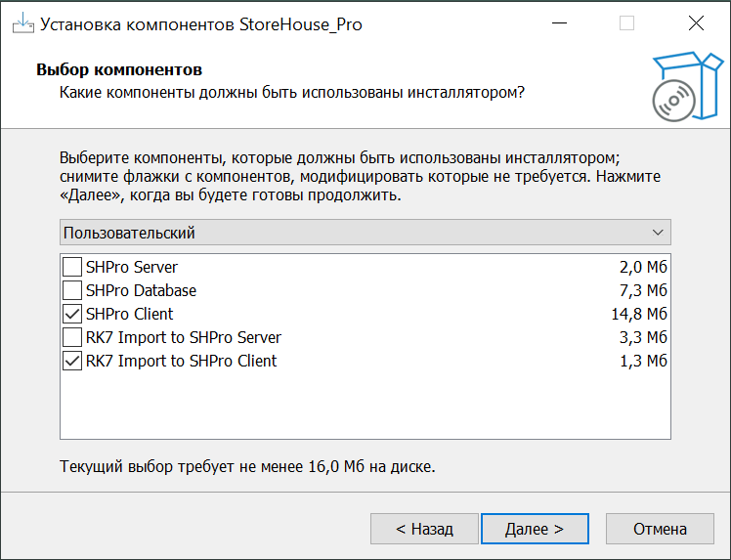Cancel installation with the Отмена button

pos(660,529)
